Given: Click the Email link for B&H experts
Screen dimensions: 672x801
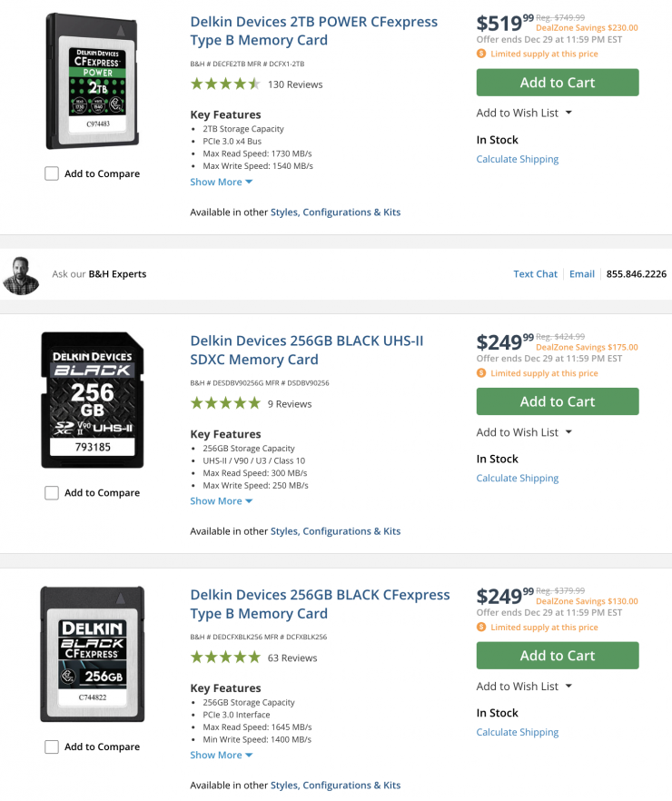Looking at the screenshot, I should point(582,273).
